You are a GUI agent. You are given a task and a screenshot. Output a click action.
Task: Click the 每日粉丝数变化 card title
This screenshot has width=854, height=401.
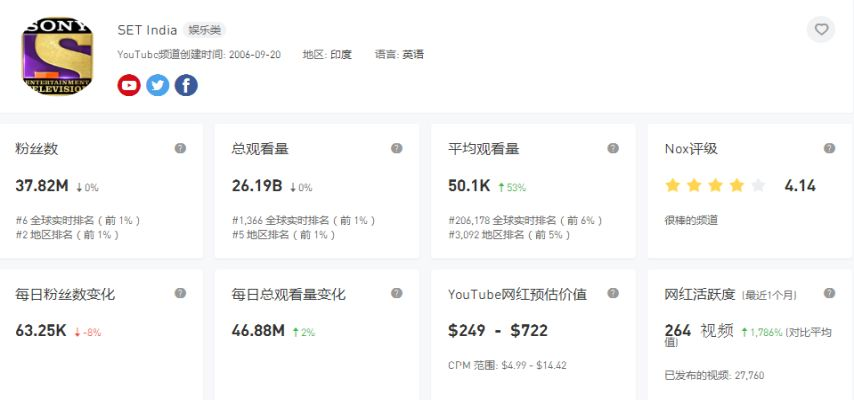pos(65,295)
